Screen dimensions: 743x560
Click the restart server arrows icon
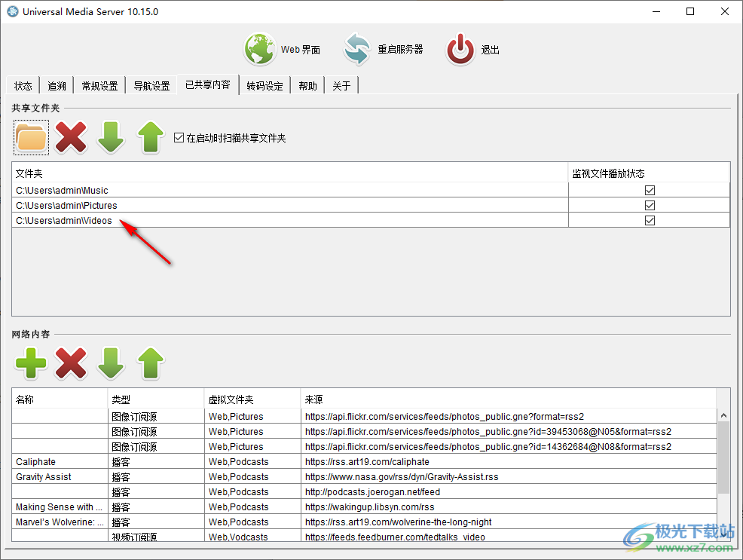[x=357, y=49]
